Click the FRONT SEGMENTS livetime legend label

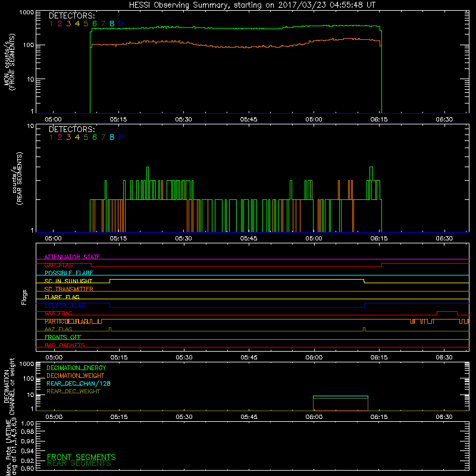tap(82, 457)
